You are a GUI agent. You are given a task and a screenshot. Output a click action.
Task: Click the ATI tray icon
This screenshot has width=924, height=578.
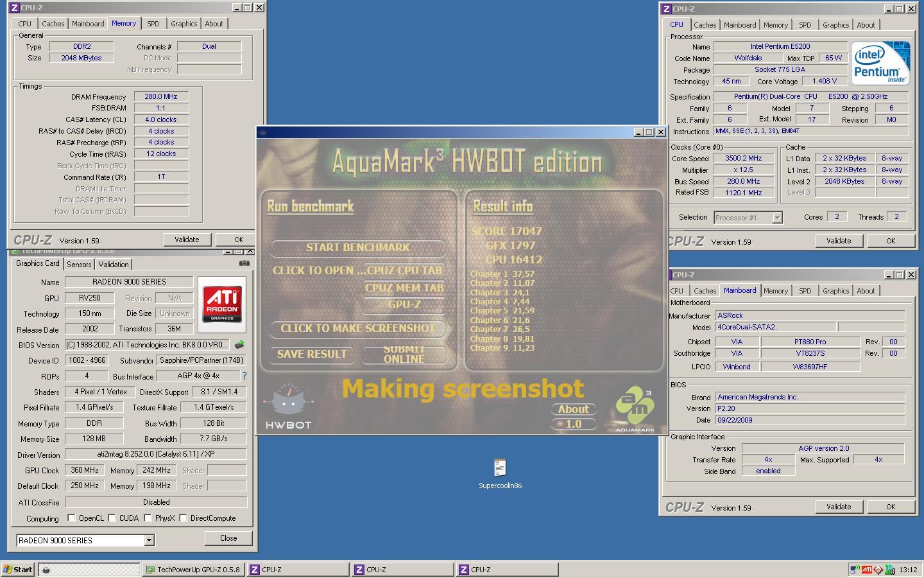click(x=867, y=569)
